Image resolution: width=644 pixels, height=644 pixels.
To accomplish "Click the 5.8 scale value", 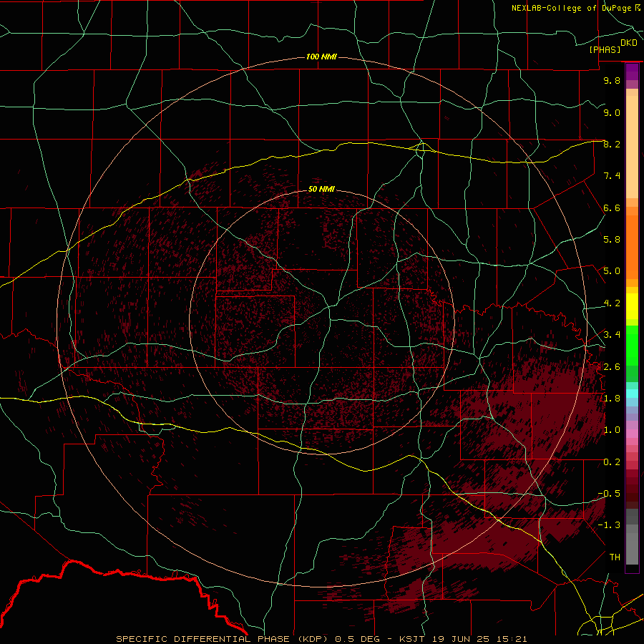I will tap(612, 239).
